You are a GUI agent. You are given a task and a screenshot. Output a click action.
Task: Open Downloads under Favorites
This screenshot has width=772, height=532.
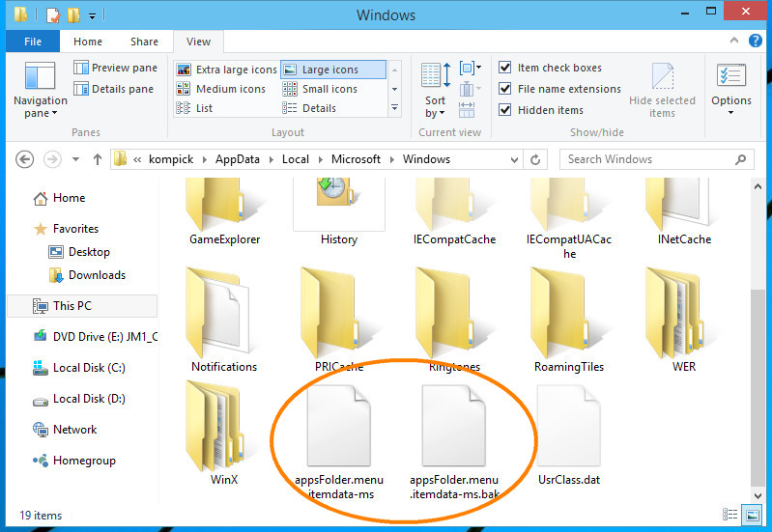point(87,275)
